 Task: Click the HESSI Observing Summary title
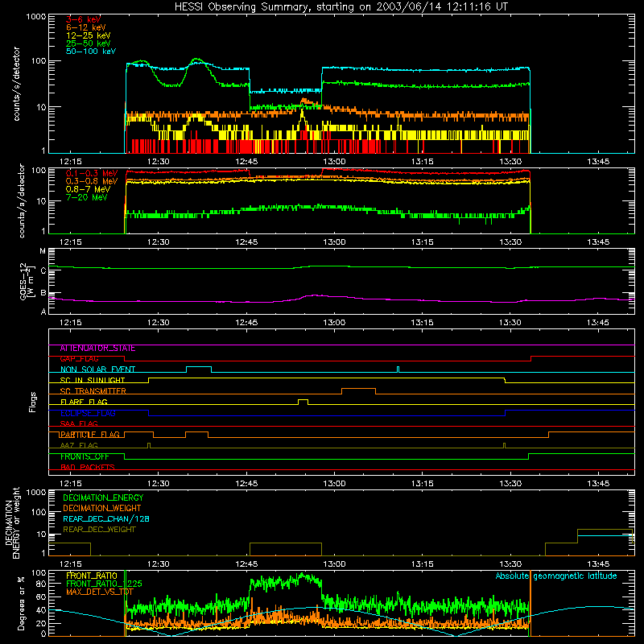coord(341,7)
